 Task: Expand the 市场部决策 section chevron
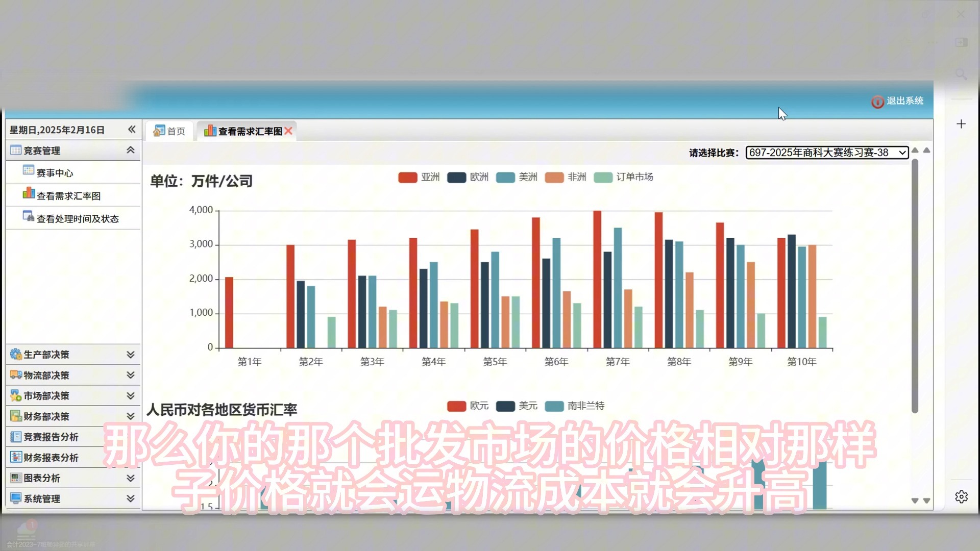[131, 396]
